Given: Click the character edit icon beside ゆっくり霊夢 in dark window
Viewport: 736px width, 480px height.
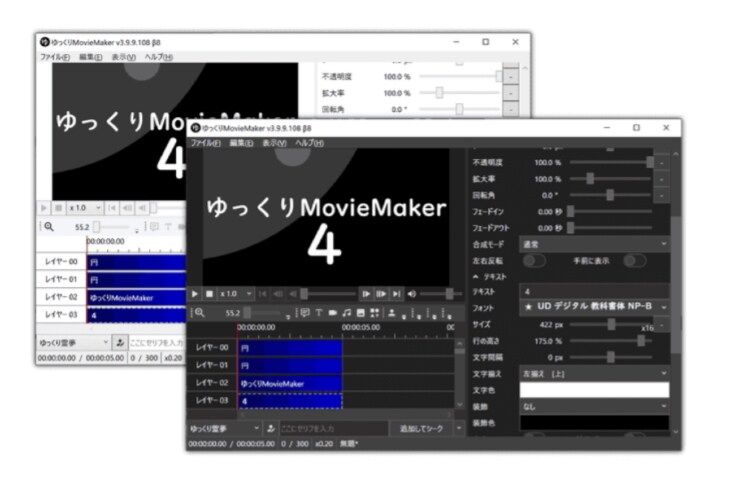Looking at the screenshot, I should (271, 429).
